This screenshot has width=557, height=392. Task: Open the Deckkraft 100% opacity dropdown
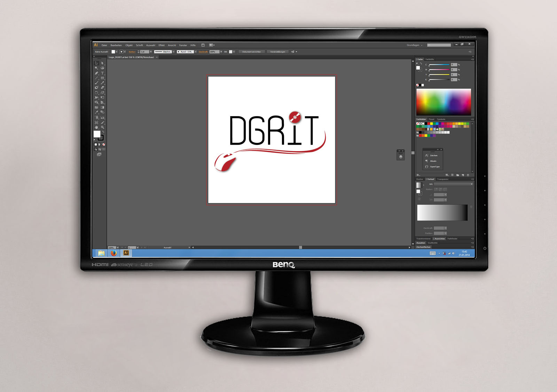(x=221, y=52)
